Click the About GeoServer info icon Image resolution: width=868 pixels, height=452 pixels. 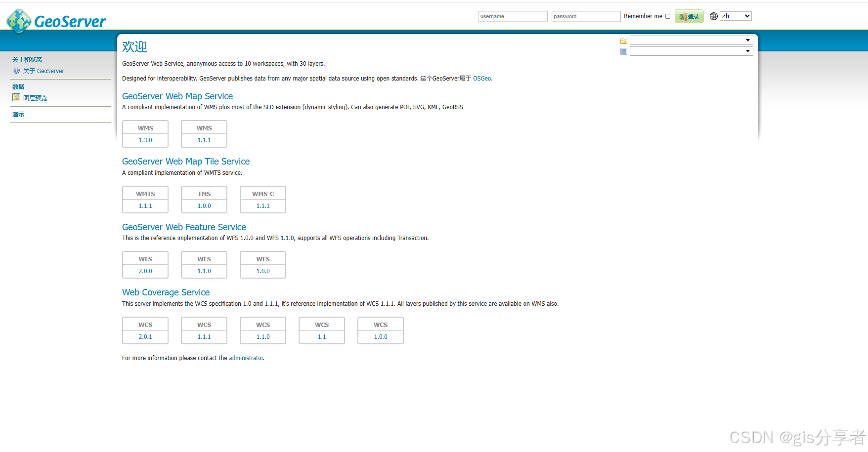[16, 71]
